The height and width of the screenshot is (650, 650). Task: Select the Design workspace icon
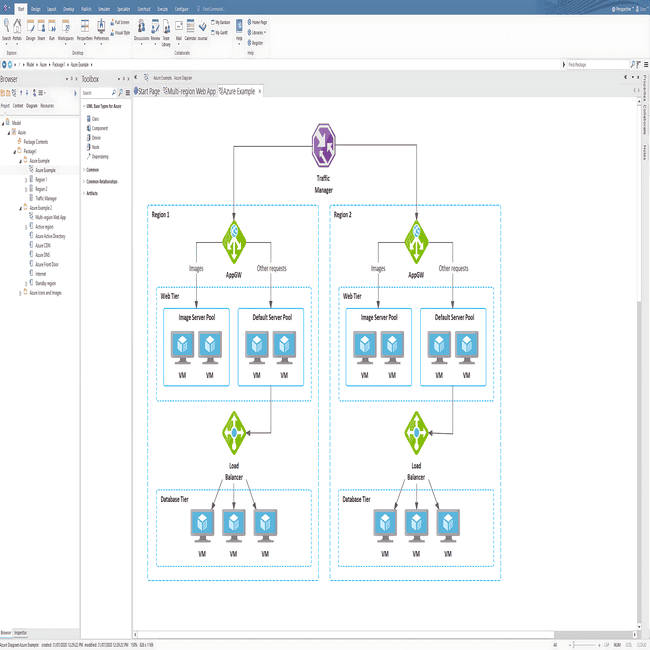tap(31, 29)
